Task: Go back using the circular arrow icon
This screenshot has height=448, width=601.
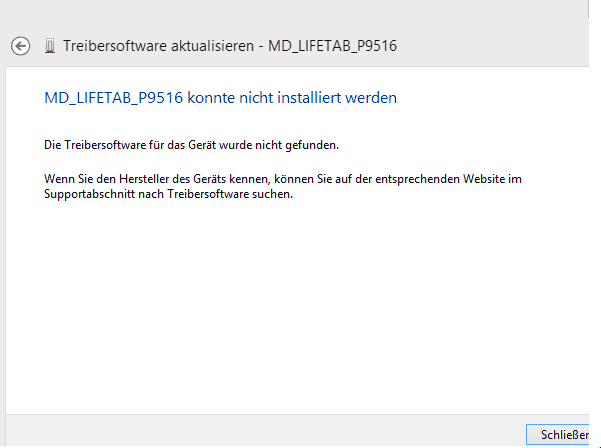Action: coord(20,46)
